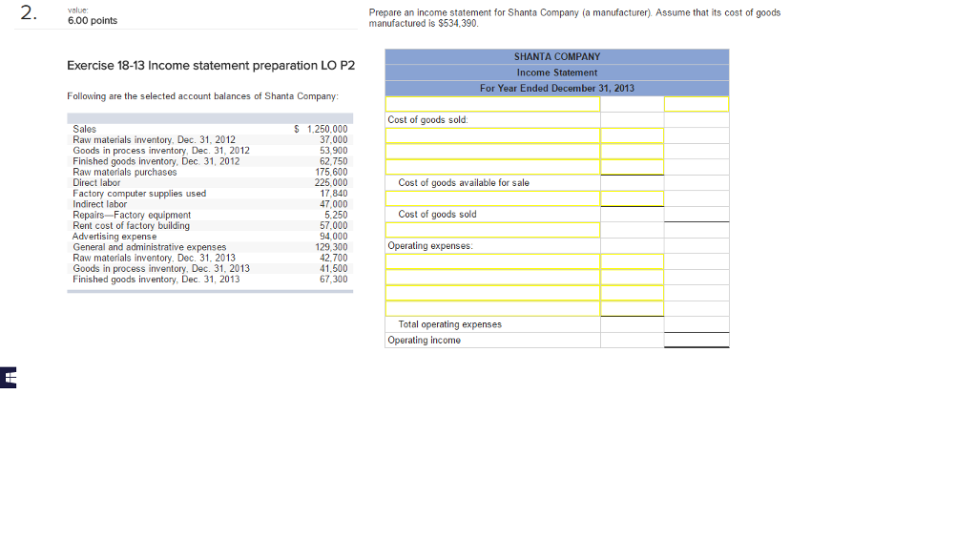The height and width of the screenshot is (560, 977).
Task: Select second label field under 'Operating expenses:'
Action: click(x=493, y=278)
